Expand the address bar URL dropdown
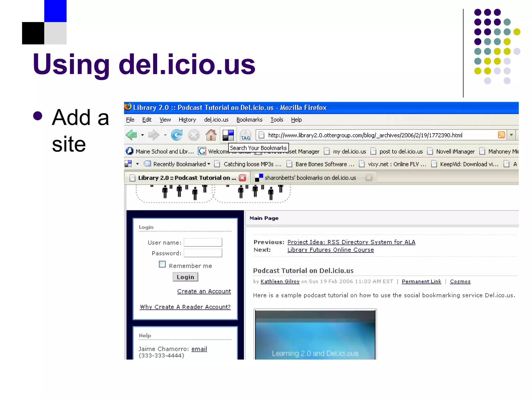Screen dimensions: 532x399 coord(511,135)
